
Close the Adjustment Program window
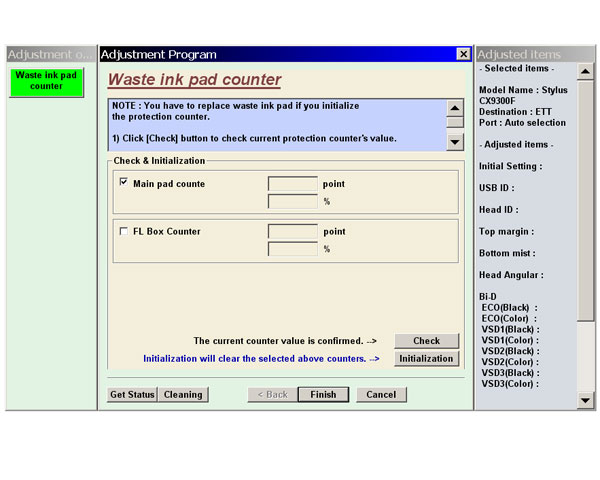463,54
